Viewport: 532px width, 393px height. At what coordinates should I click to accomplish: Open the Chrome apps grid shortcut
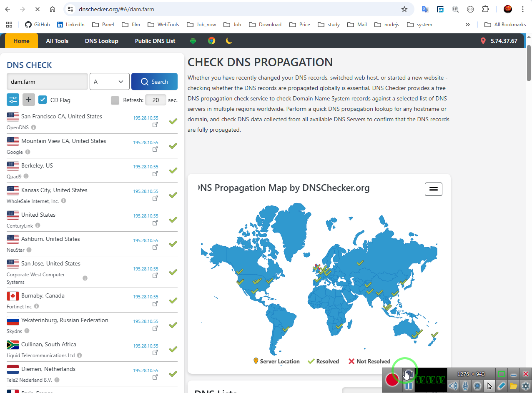pos(9,25)
